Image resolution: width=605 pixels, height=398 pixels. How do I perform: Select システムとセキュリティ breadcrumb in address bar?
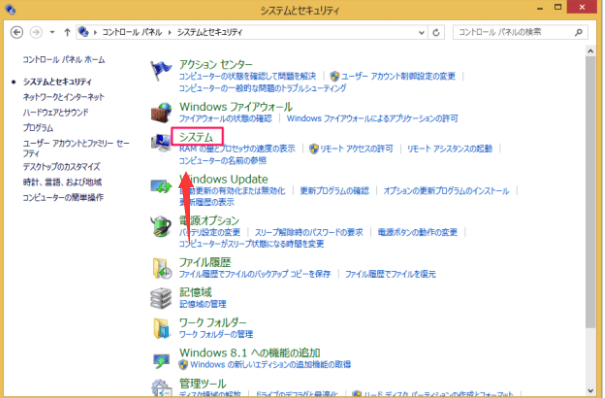pos(210,32)
